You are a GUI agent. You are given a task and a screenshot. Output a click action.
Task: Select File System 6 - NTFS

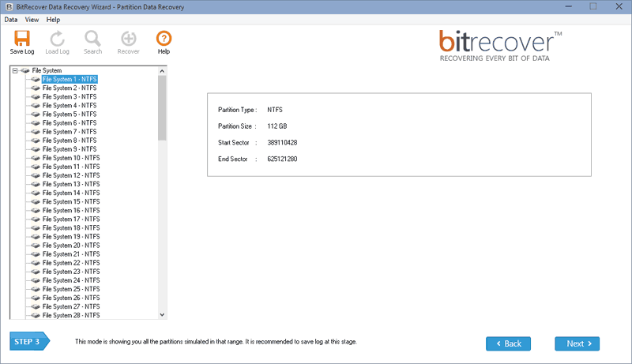(x=70, y=123)
